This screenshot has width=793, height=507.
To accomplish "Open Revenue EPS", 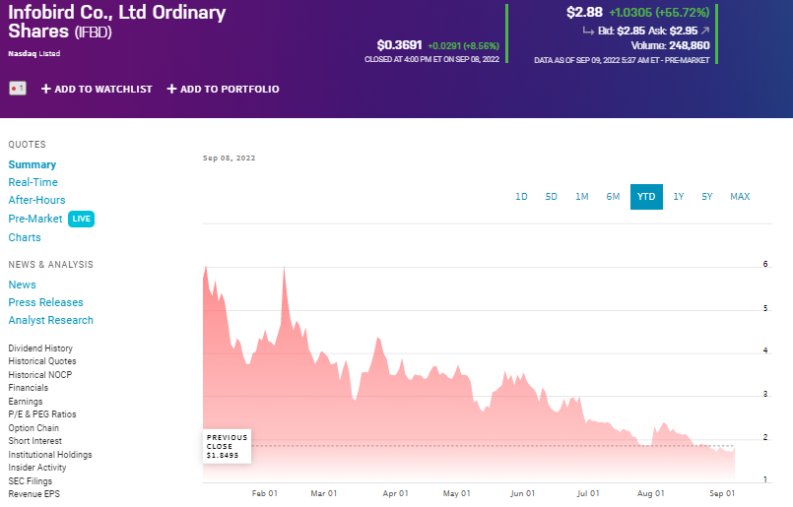I will (34, 494).
